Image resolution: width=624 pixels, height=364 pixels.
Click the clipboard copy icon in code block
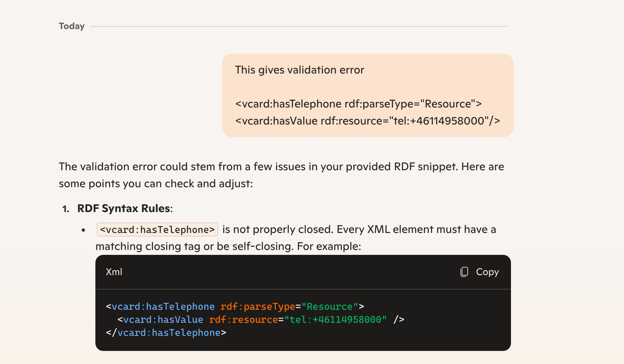[x=464, y=272]
